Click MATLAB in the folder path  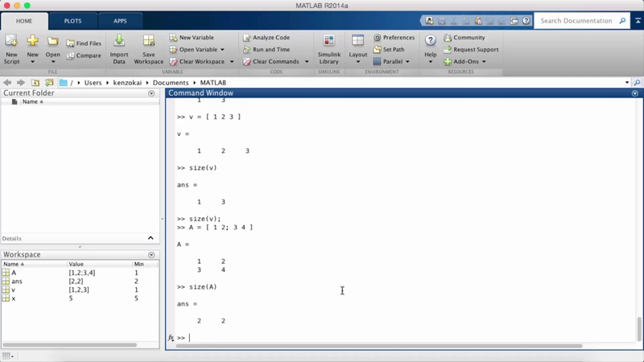(213, 83)
